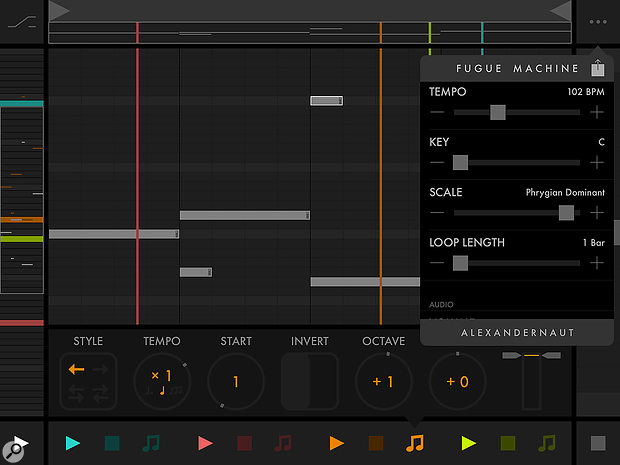
Task: Decrease loop length with minus button
Action: click(x=437, y=263)
